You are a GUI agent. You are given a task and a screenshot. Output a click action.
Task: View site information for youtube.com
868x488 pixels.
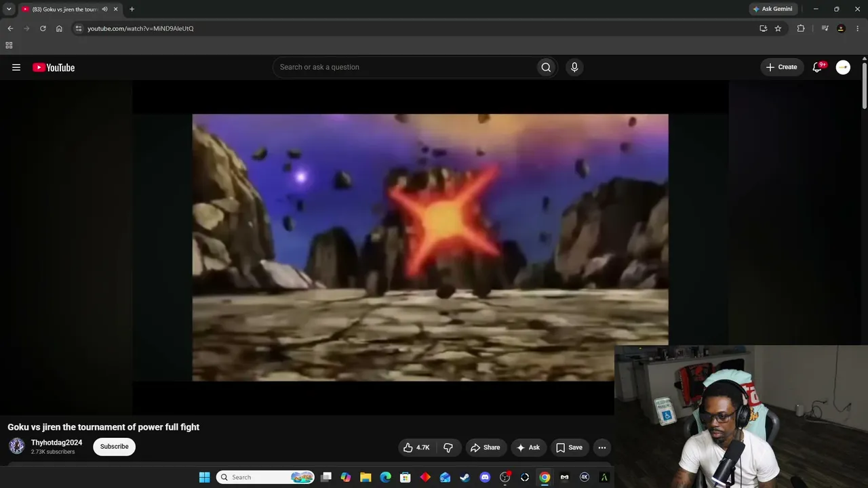coord(79,28)
